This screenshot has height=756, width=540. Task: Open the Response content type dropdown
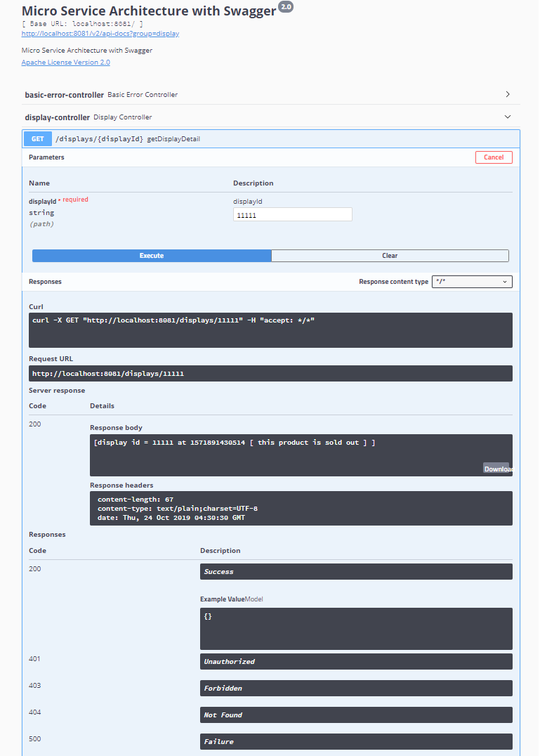[x=472, y=282]
